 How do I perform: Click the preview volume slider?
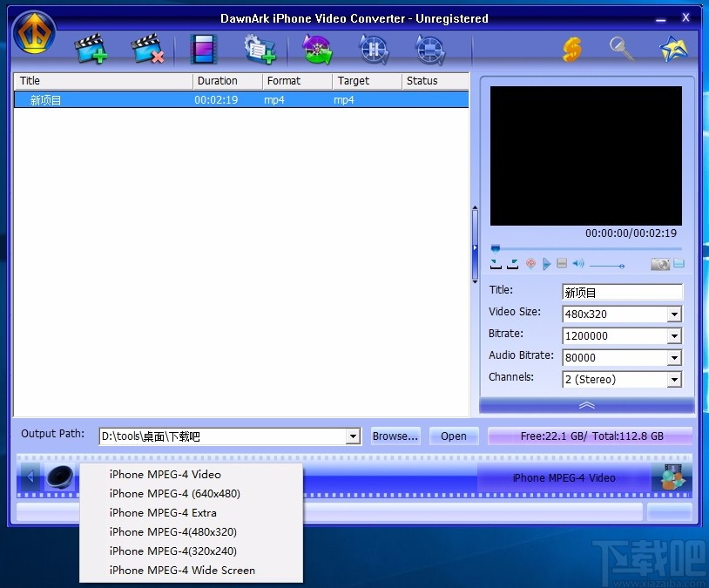(x=607, y=265)
